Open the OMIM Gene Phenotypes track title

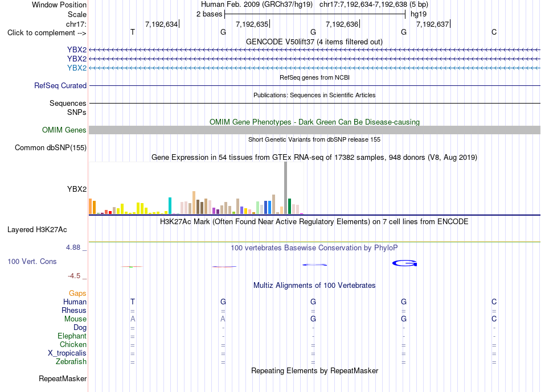pyautogui.click(x=314, y=122)
